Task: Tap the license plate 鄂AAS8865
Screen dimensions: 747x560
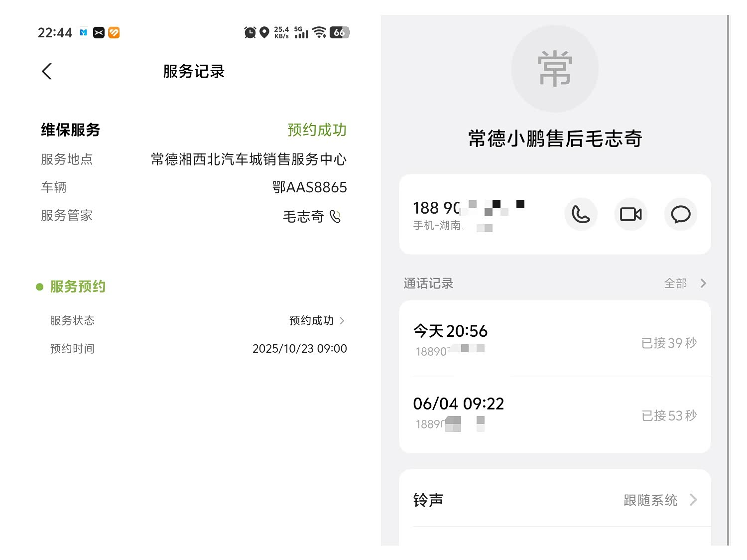Action: 309,187
